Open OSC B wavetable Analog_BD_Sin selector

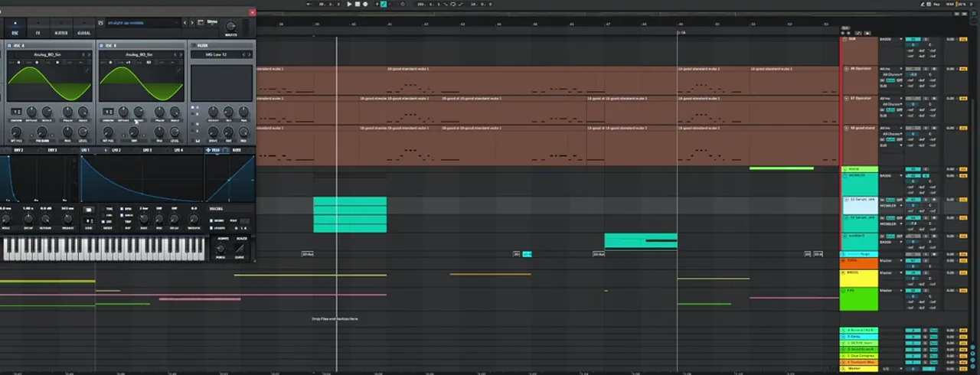pyautogui.click(x=138, y=55)
